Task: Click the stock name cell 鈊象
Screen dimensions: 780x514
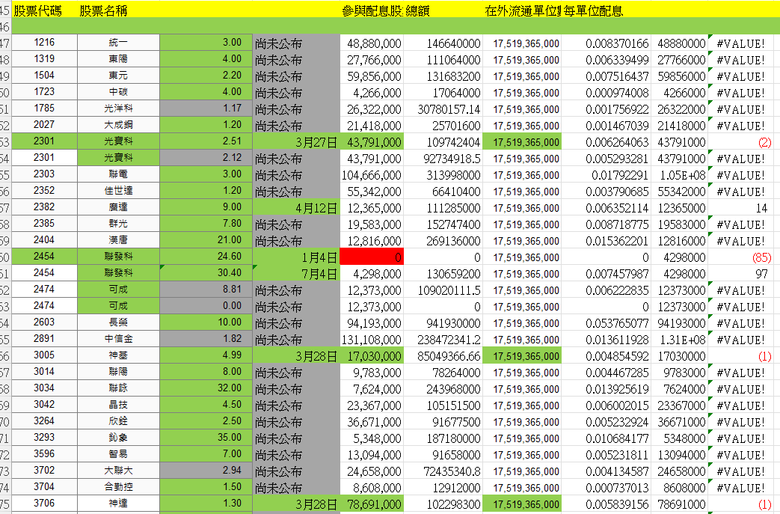Action: tap(118, 437)
